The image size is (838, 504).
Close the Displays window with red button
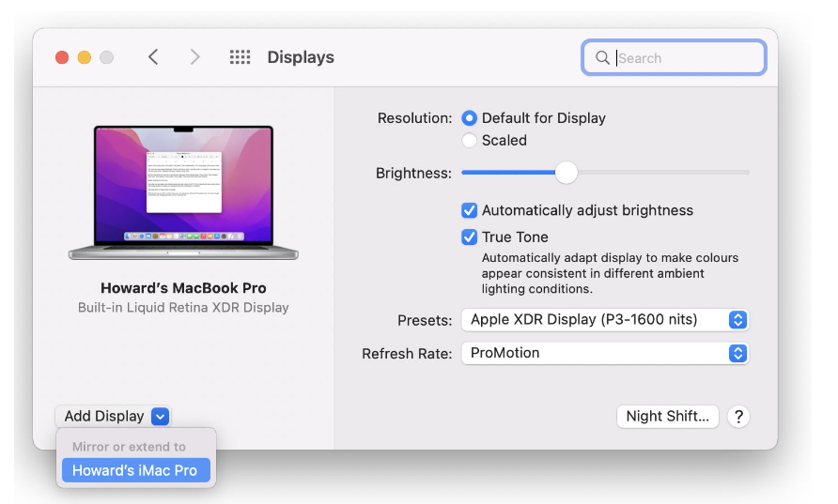[x=62, y=57]
